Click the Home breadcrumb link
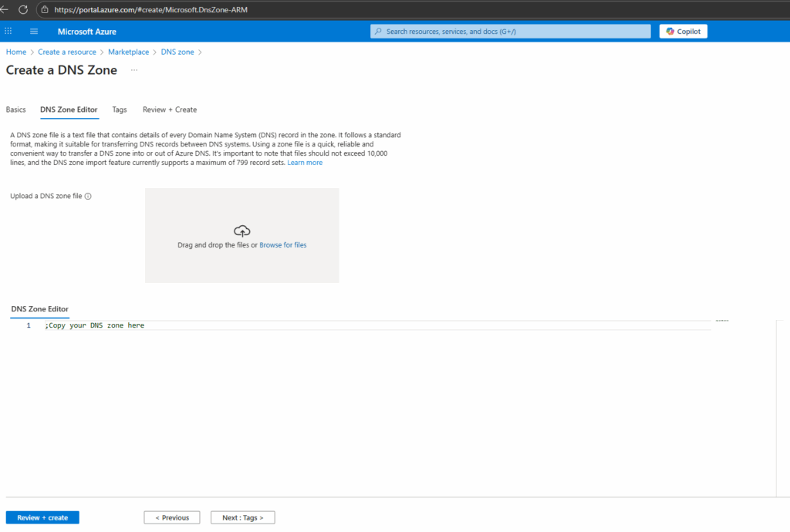Screen dimensions: 790x532 click(16, 52)
